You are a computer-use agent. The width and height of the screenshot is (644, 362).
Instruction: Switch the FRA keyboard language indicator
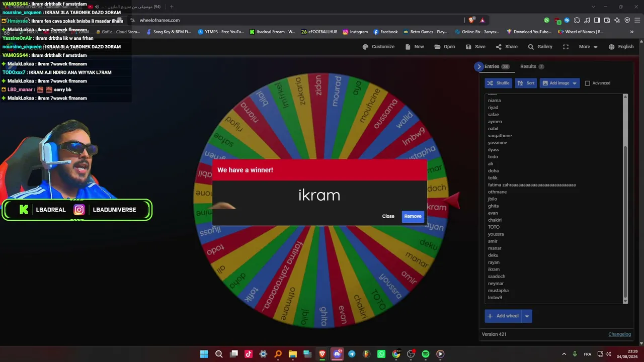point(587,354)
